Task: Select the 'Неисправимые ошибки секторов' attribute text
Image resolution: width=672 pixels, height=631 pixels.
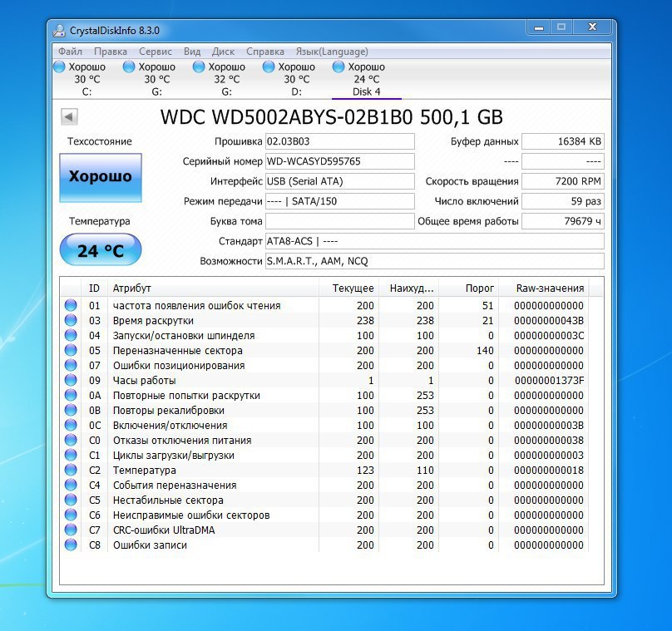Action: (x=191, y=515)
